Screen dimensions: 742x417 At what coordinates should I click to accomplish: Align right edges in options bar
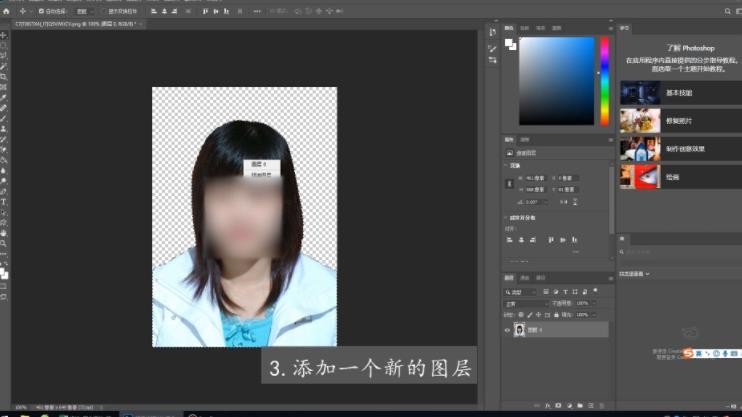[x=175, y=11]
